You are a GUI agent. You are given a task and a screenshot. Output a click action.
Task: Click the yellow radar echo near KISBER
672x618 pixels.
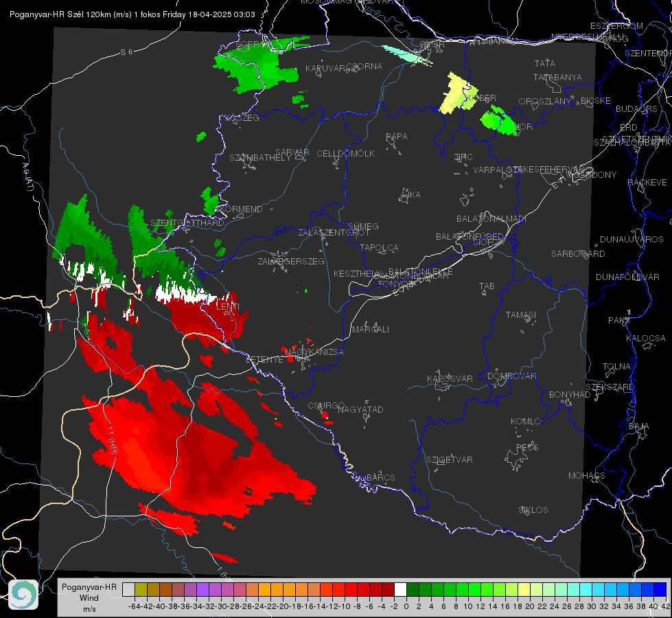click(x=458, y=95)
